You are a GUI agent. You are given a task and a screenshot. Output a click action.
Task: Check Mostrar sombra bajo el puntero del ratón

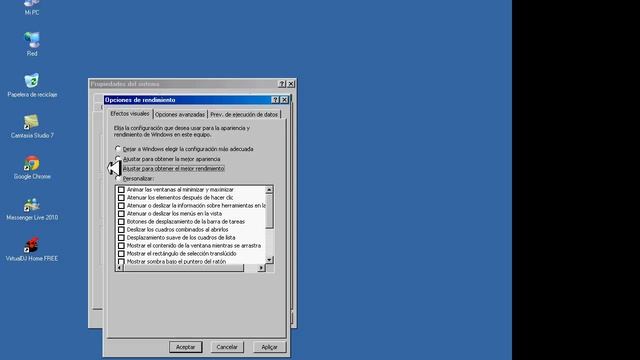121,261
